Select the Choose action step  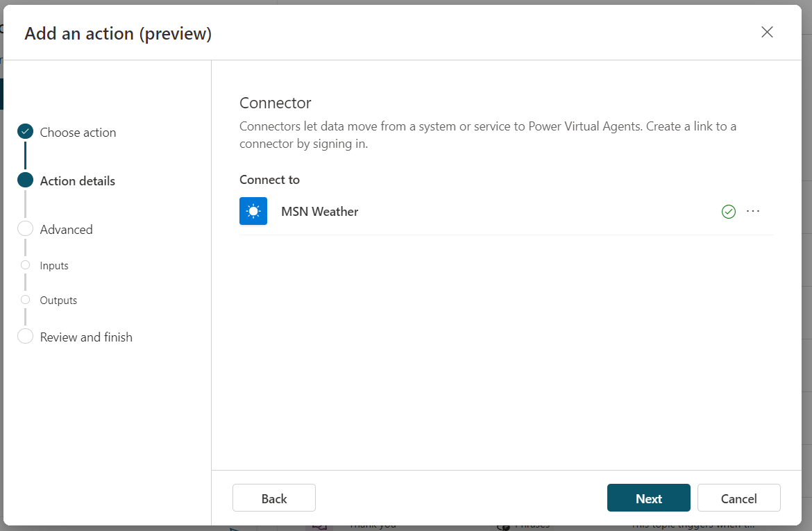pyautogui.click(x=78, y=133)
